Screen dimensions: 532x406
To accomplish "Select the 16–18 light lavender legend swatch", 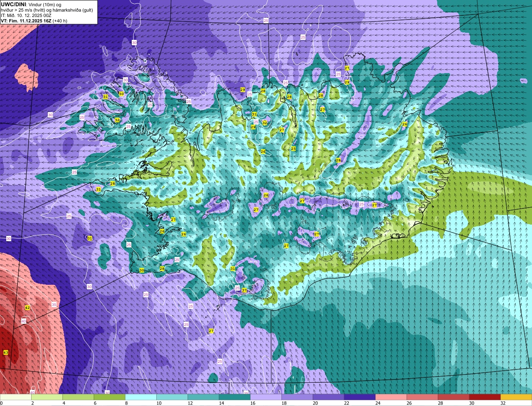I will [x=266, y=397].
